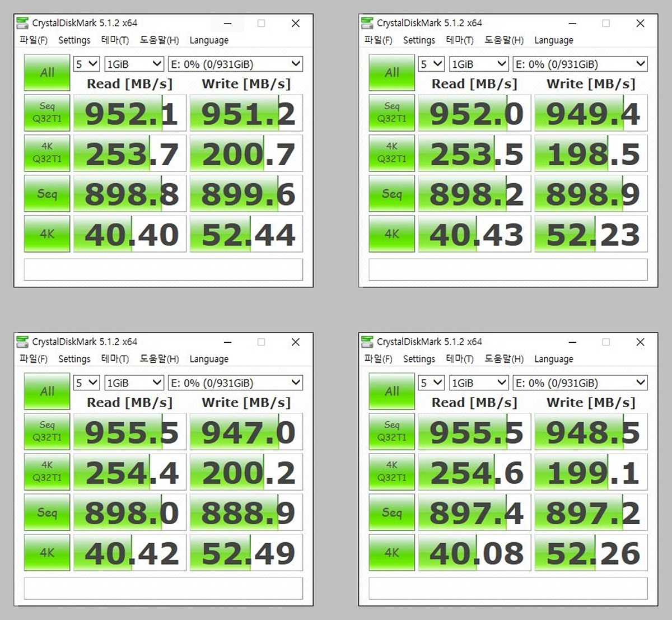Click the CrystalDiskMark app icon in top-left window

click(x=22, y=23)
